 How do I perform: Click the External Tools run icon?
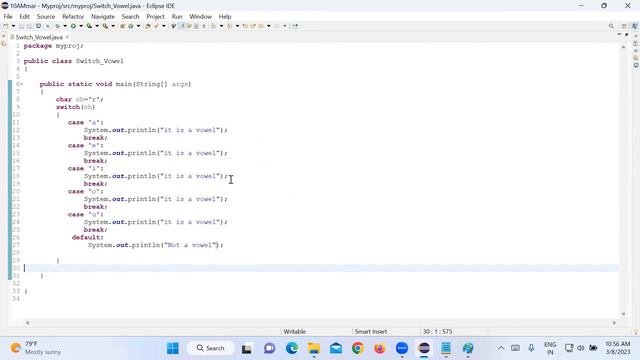tap(105, 26)
